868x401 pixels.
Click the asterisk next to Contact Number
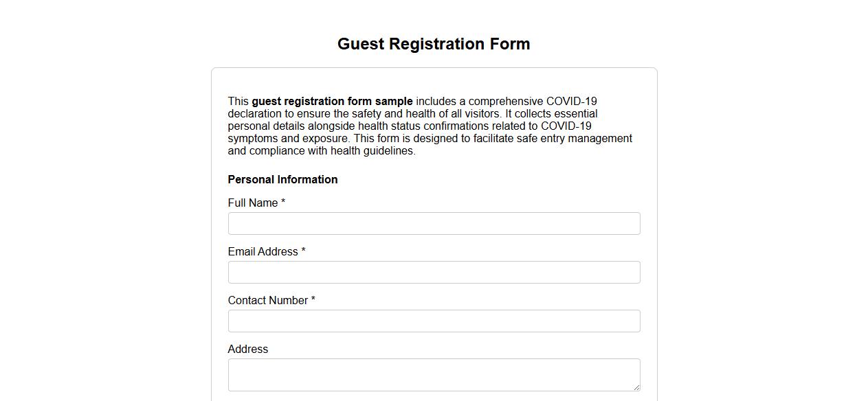313,299
